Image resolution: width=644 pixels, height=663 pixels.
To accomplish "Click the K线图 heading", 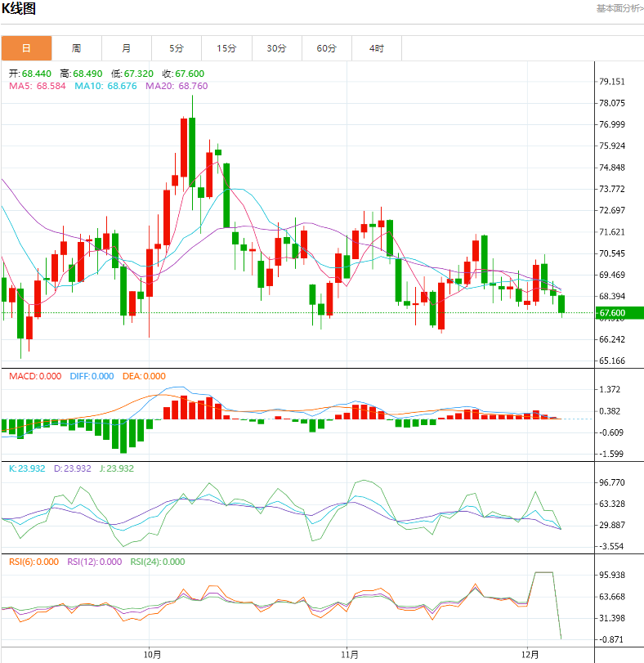I will tap(19, 9).
